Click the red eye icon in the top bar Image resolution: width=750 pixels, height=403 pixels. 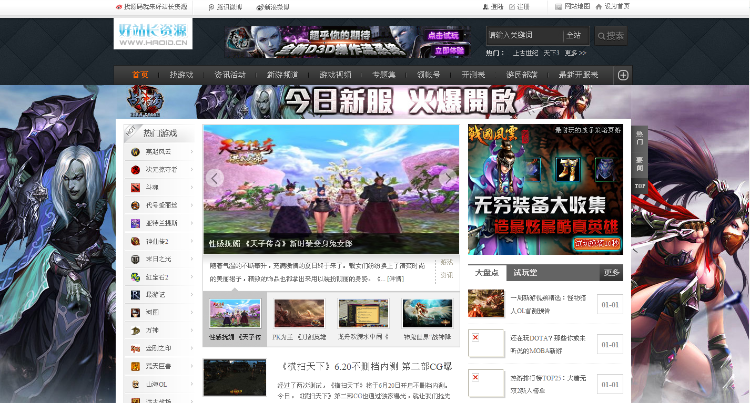click(x=119, y=7)
